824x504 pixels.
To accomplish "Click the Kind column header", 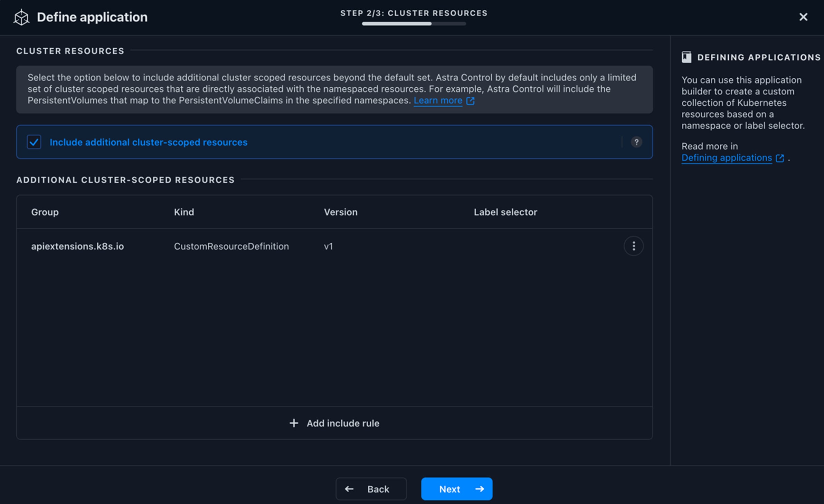I will point(184,212).
